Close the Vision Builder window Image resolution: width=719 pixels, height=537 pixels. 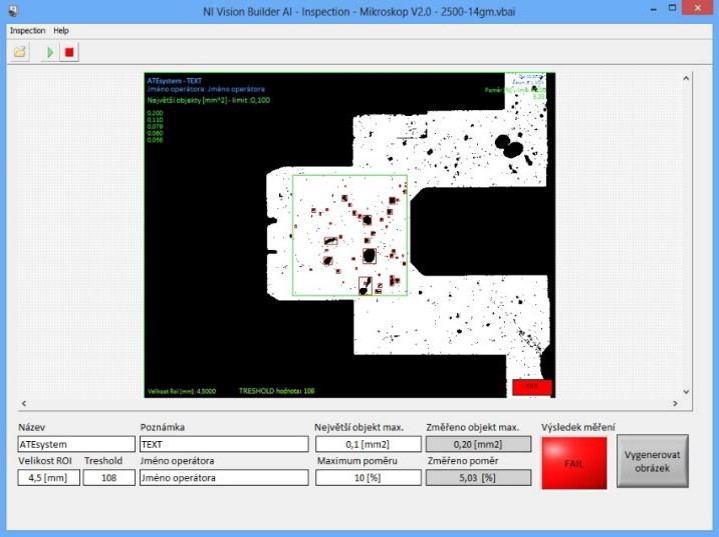698,8
